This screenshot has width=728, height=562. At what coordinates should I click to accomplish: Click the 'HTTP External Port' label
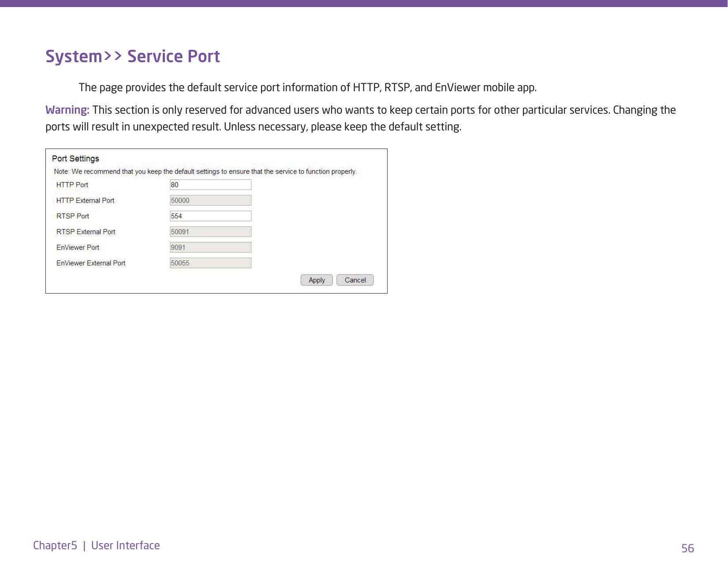(x=85, y=201)
